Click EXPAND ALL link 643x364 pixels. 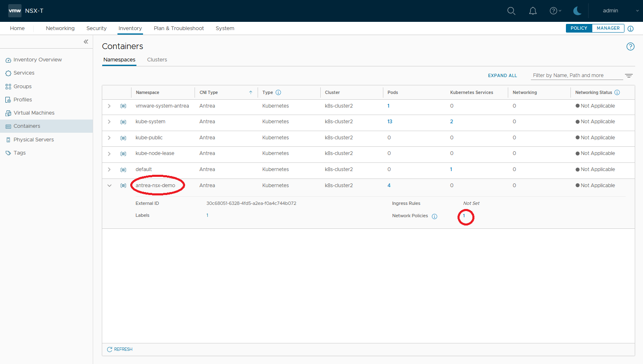coord(502,75)
